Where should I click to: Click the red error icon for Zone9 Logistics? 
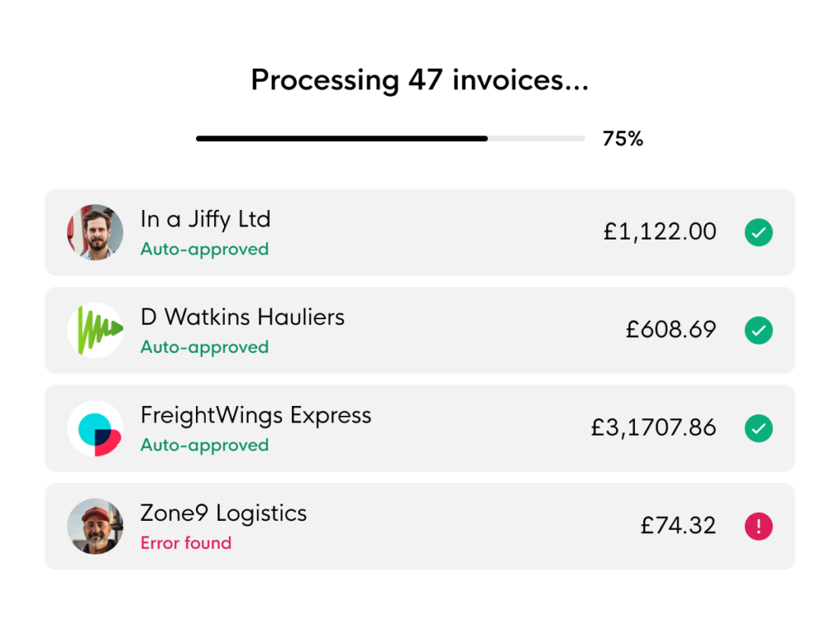tap(759, 527)
